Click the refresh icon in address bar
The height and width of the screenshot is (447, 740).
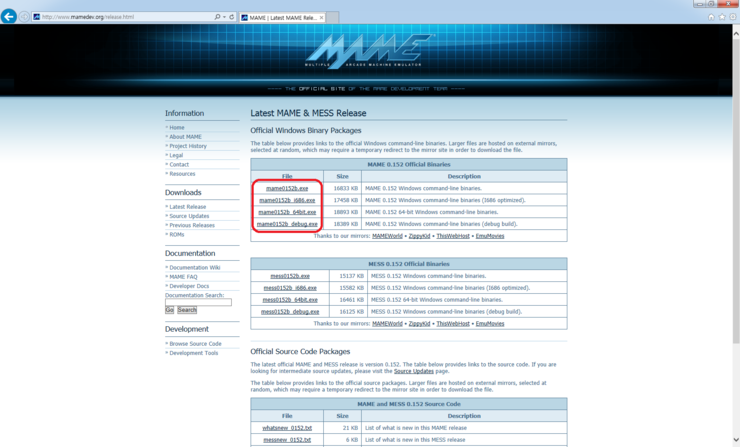[x=232, y=17]
